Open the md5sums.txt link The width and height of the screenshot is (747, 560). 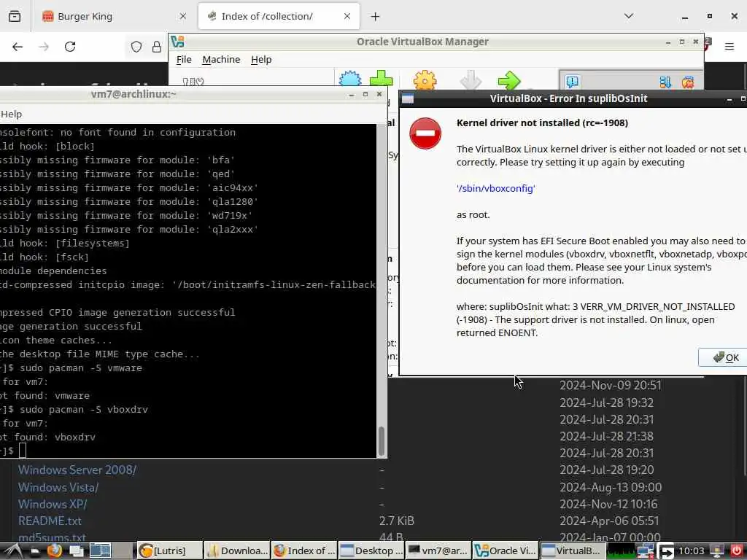[x=52, y=537]
